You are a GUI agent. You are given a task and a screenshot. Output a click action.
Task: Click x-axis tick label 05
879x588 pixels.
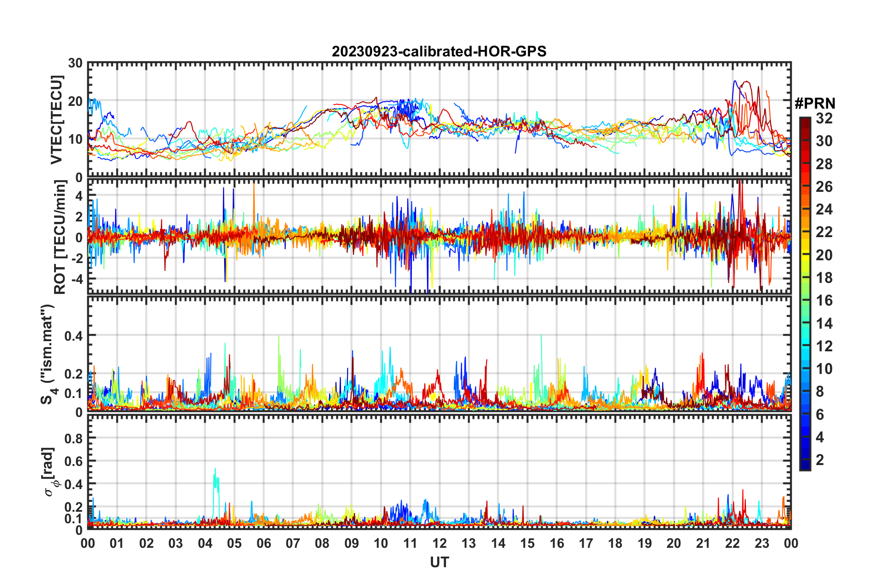pyautogui.click(x=234, y=543)
